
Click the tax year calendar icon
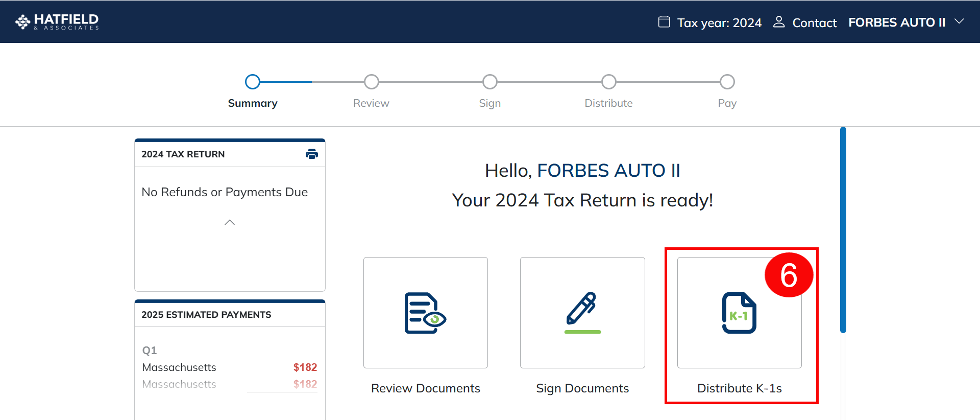[664, 22]
